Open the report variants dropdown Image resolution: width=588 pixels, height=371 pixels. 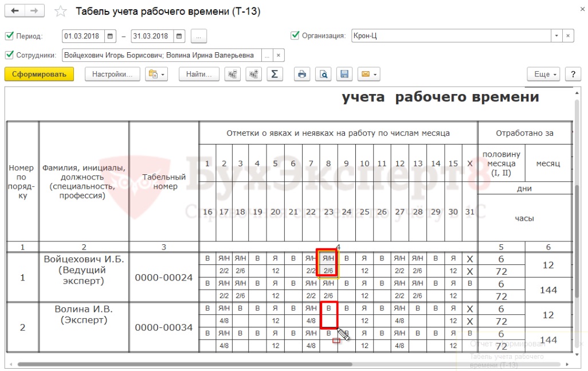point(156,74)
